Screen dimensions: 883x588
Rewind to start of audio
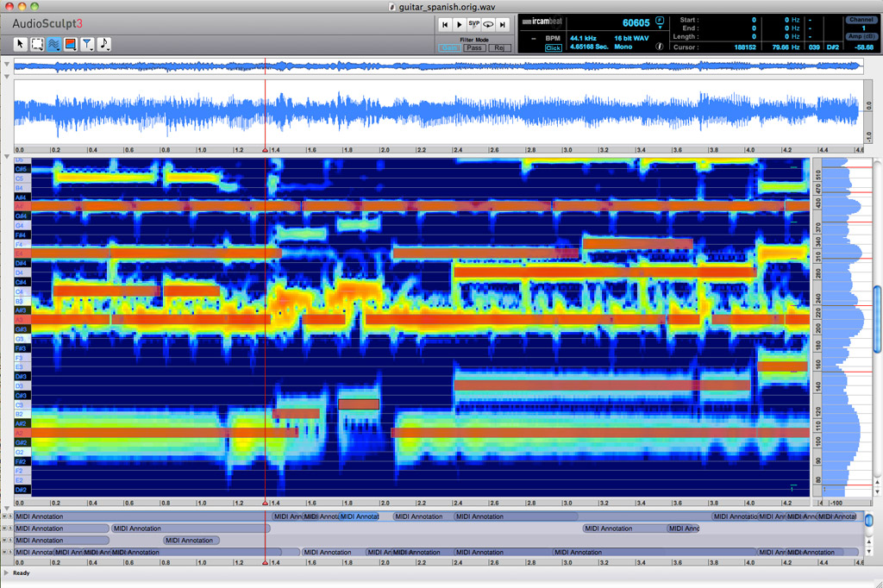(x=445, y=25)
